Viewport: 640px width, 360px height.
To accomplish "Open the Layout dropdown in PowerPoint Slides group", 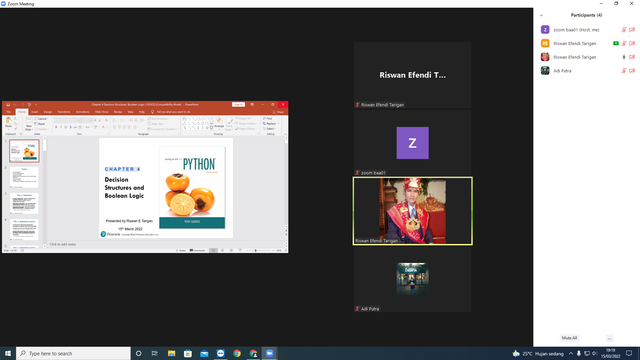I will coord(42,119).
